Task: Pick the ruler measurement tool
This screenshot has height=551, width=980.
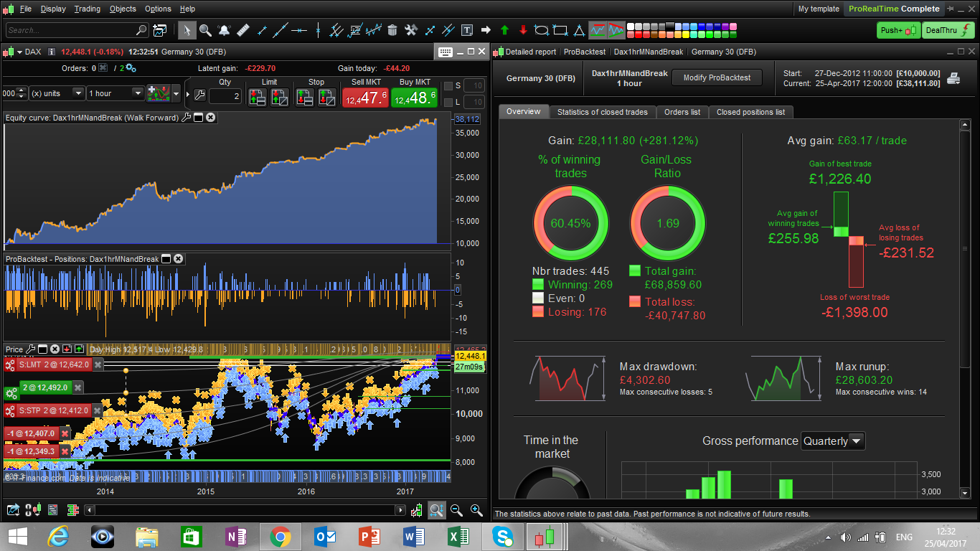Action: 242,30
